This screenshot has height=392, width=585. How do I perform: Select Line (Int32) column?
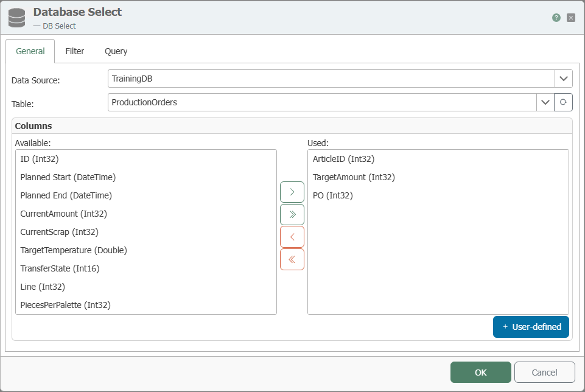click(x=146, y=287)
